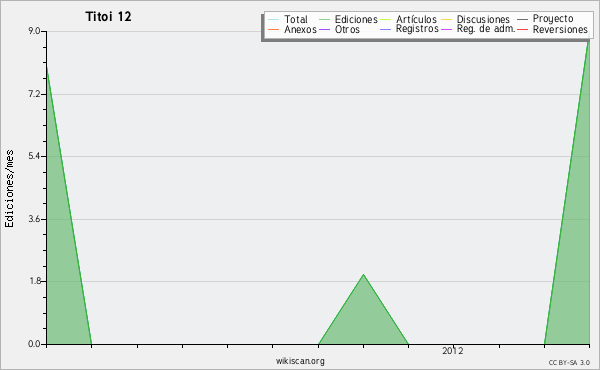Click the Reg. de adm. legend entry
The height and width of the screenshot is (370, 600).
478,29
